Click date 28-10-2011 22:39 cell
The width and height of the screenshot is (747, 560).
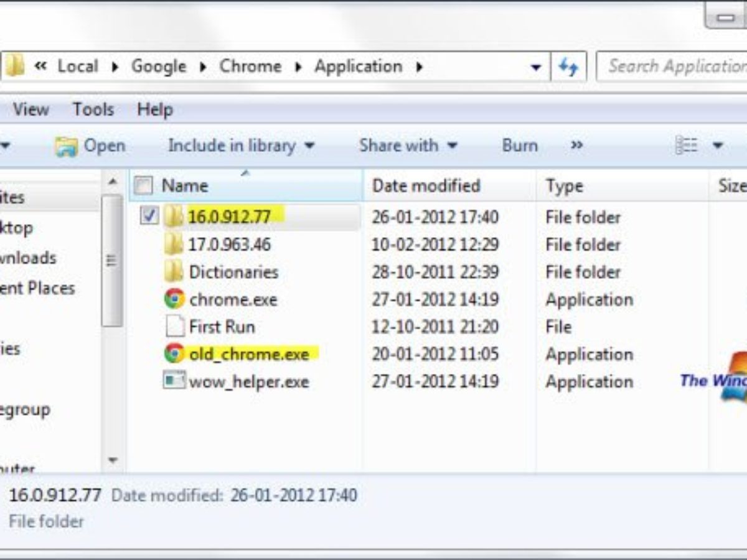pos(435,272)
